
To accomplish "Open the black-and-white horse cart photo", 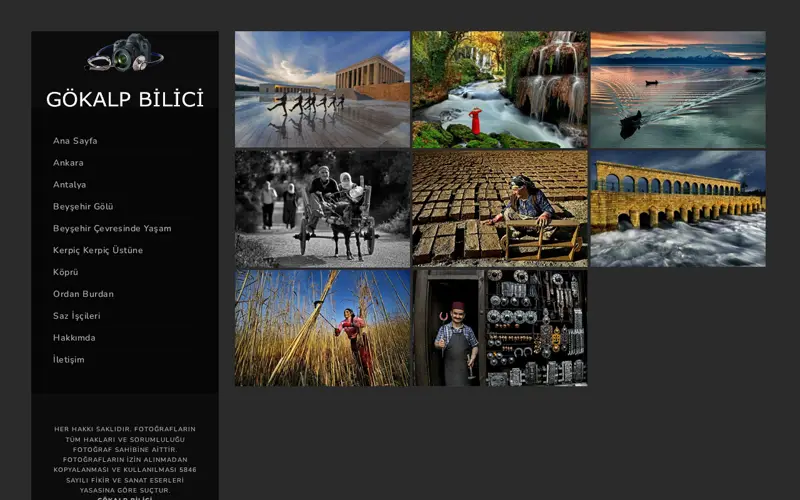I will [322, 209].
